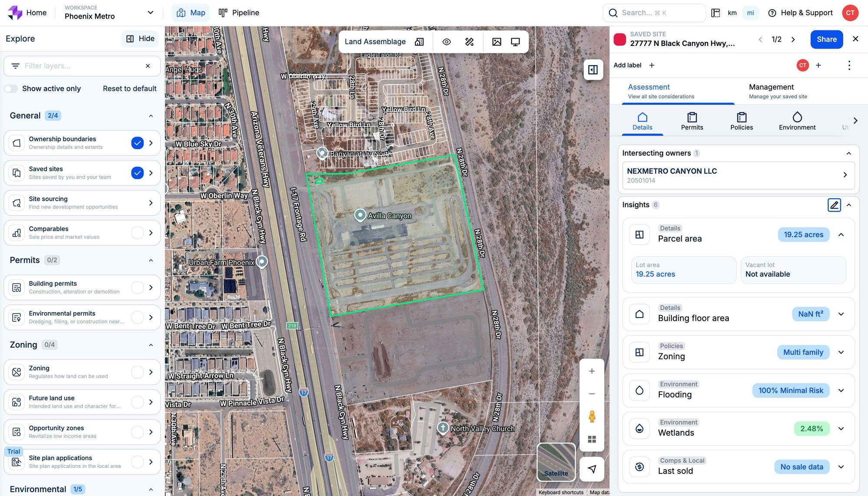This screenshot has width=868, height=496.
Task: Select the measure ruler-pencil tool icon
Action: pyautogui.click(x=469, y=42)
